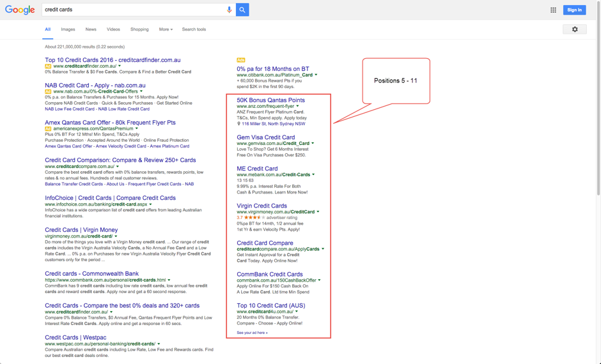Open Credit Cards | Virgin Money result
The height and width of the screenshot is (364, 601).
click(81, 230)
